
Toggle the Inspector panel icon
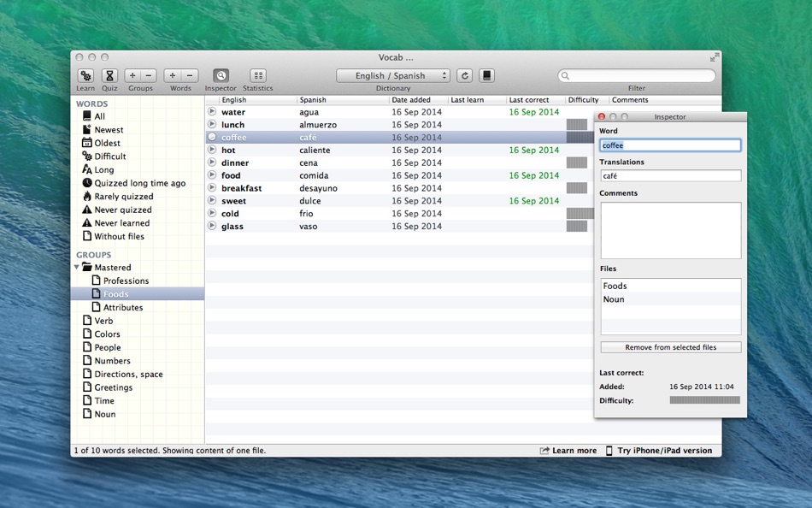[221, 75]
